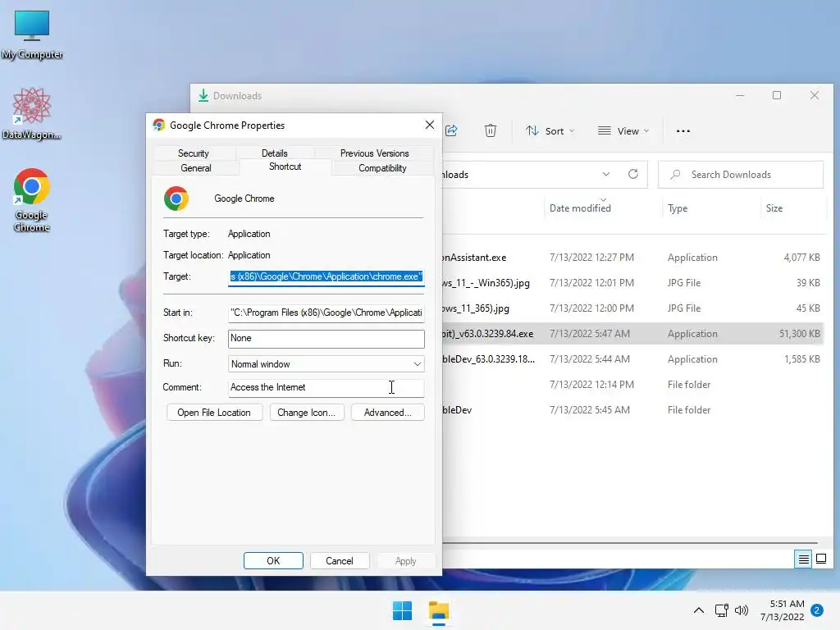Select the 1,585 KB application file
The width and height of the screenshot is (840, 630).
click(632, 359)
